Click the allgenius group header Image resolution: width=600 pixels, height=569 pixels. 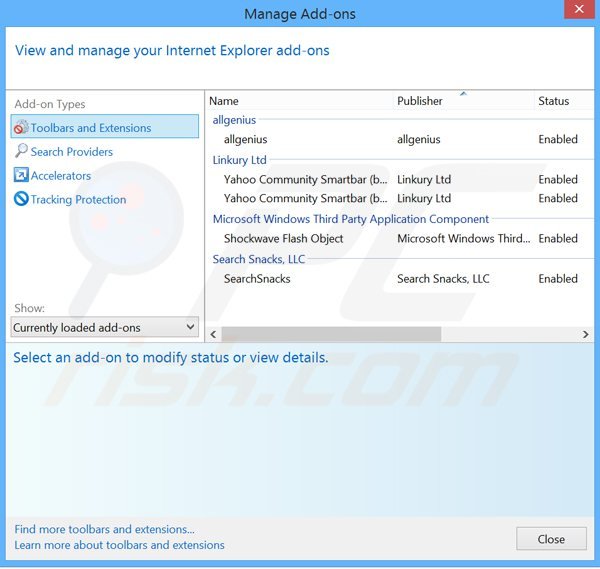click(234, 120)
